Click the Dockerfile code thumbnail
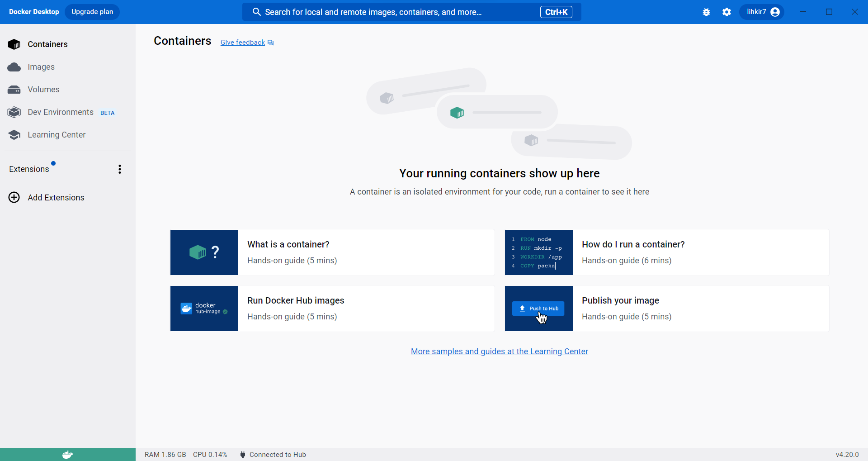 tap(539, 252)
